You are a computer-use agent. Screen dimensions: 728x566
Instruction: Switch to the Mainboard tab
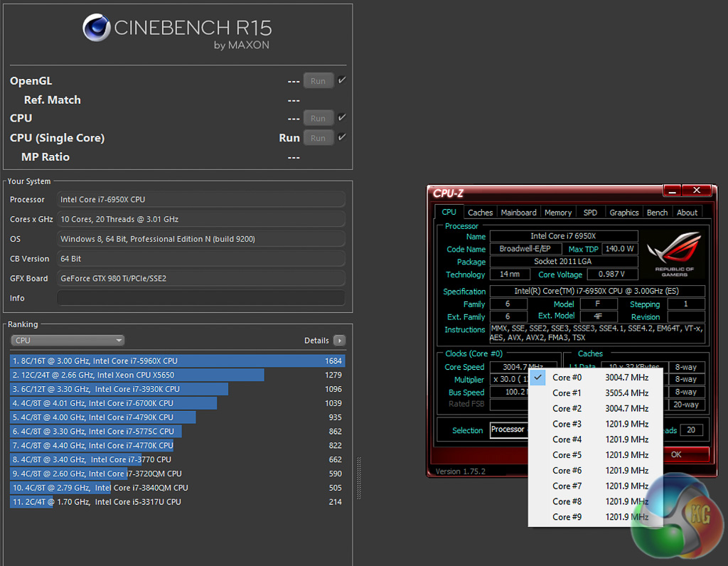point(518,212)
